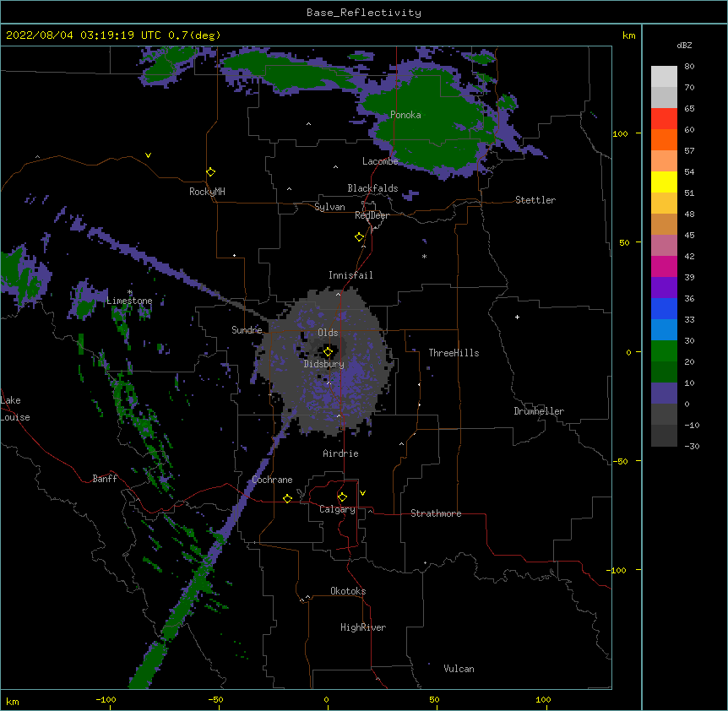Viewport: 728px width, 711px height.
Task: Click the Innisfail city label
Action: [x=350, y=275]
